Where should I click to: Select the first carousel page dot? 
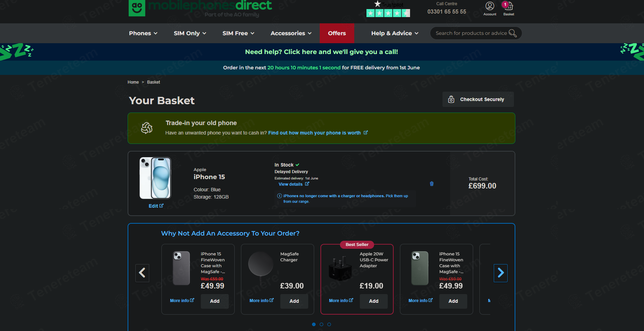click(314, 324)
